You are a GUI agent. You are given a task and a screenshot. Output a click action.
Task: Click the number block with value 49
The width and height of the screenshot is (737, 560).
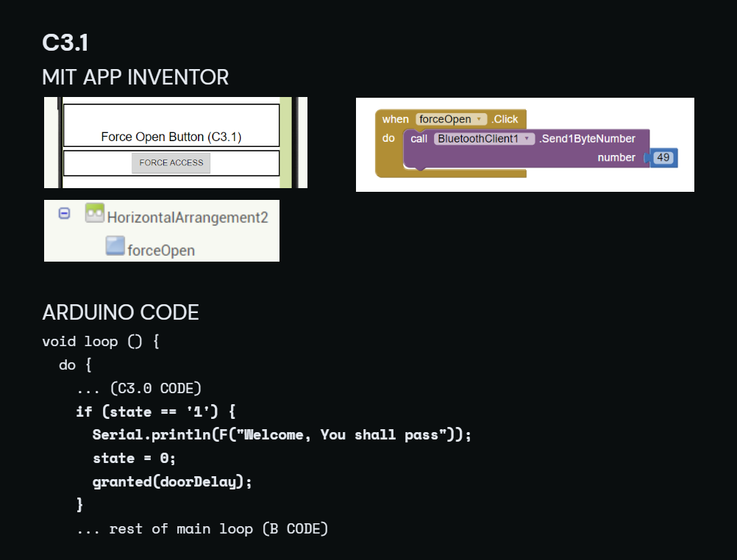coord(663,158)
